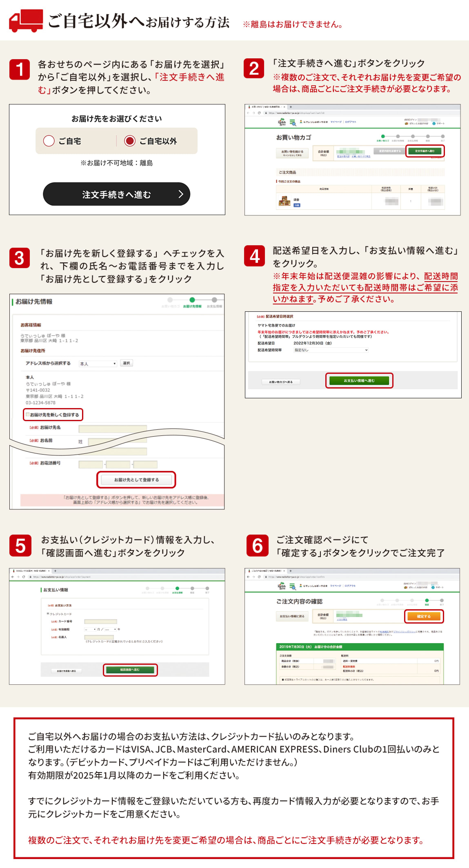This screenshot has height=868, width=469.
Task: Check お届け先を新しく登録する checkbox
Action: point(28,414)
